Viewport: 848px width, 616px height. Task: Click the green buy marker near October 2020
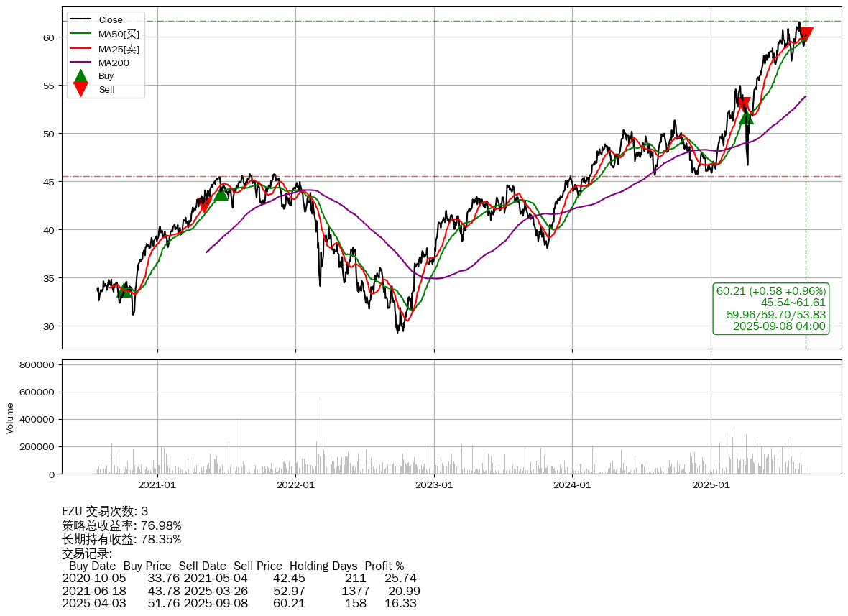[125, 290]
